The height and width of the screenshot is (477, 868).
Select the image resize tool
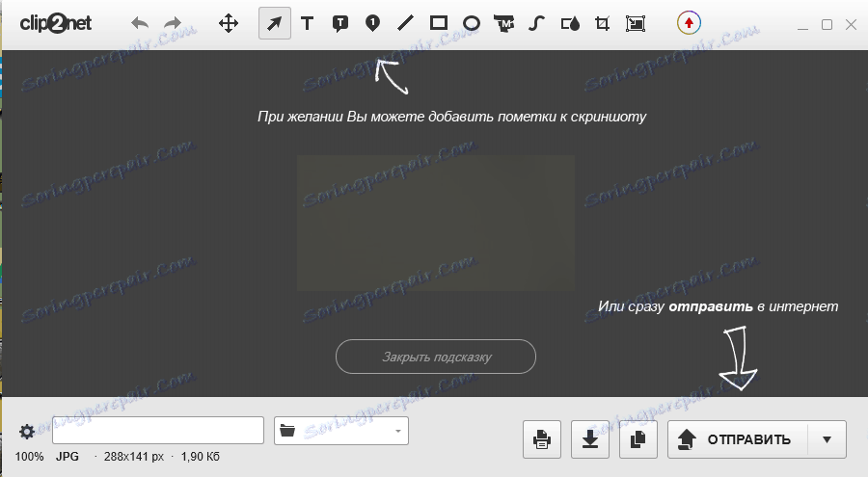pos(636,23)
